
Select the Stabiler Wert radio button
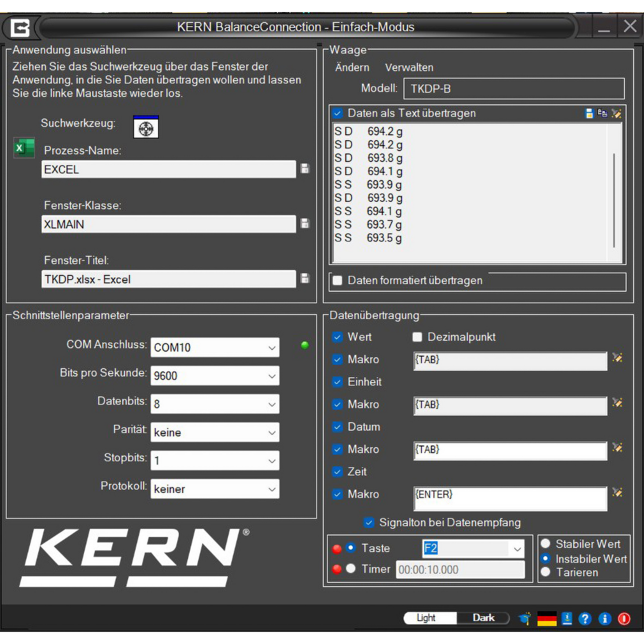pos(545,544)
